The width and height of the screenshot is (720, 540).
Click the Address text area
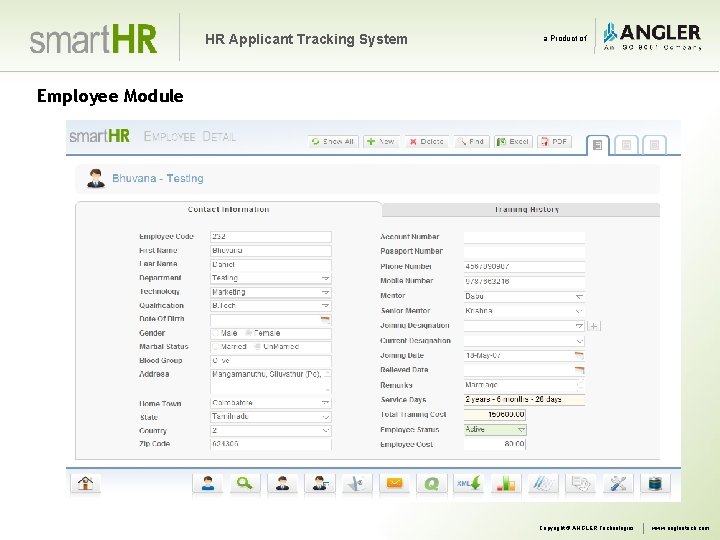[x=271, y=381]
